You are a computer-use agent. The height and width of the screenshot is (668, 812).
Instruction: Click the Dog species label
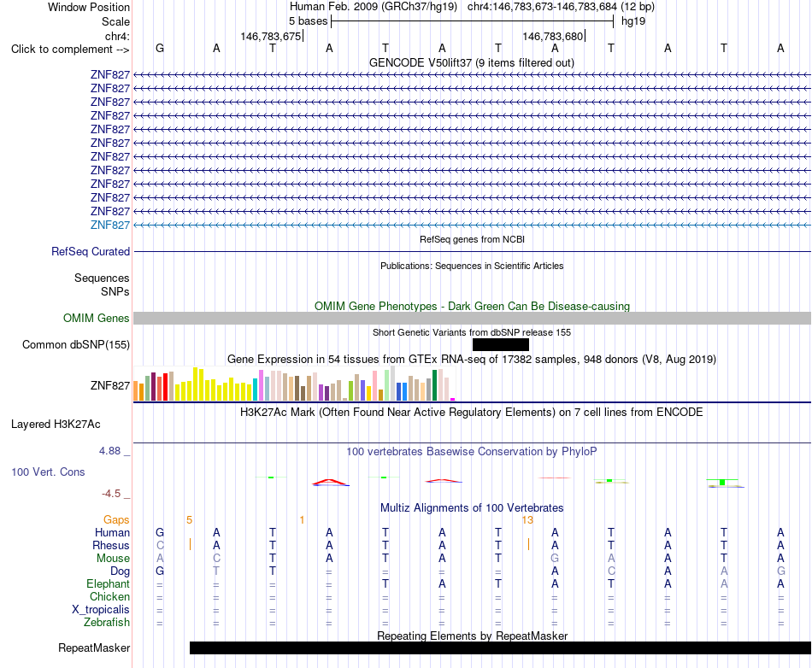pyautogui.click(x=120, y=571)
